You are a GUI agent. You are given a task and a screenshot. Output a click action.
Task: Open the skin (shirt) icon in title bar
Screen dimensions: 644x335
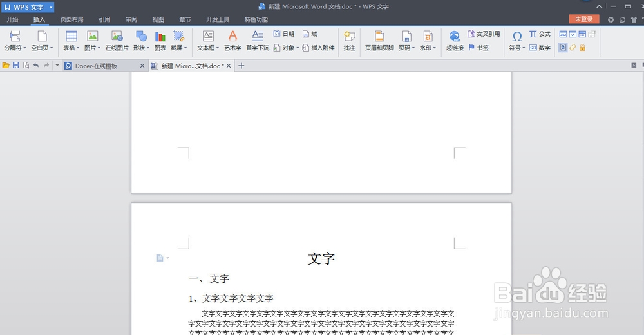[633, 19]
